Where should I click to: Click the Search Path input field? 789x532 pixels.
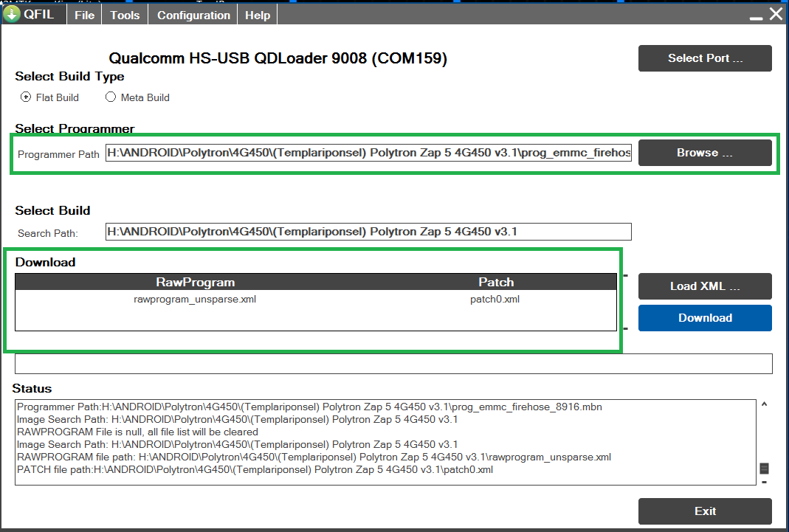[x=368, y=232]
